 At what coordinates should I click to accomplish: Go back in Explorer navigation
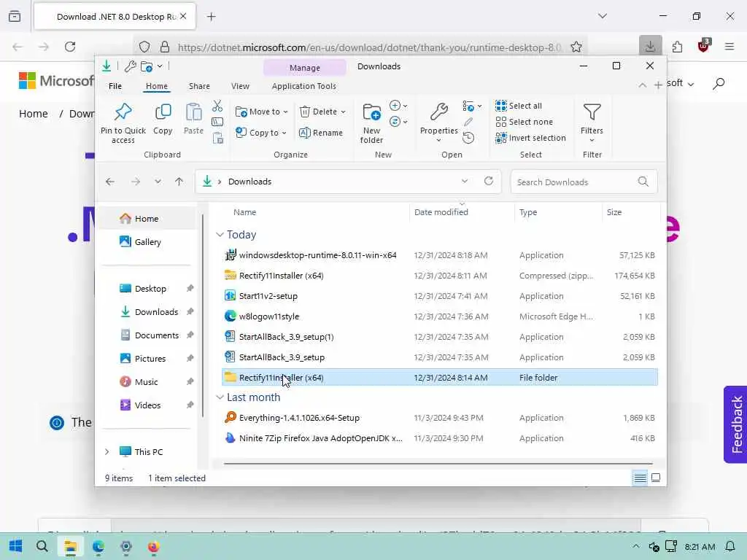coord(110,182)
